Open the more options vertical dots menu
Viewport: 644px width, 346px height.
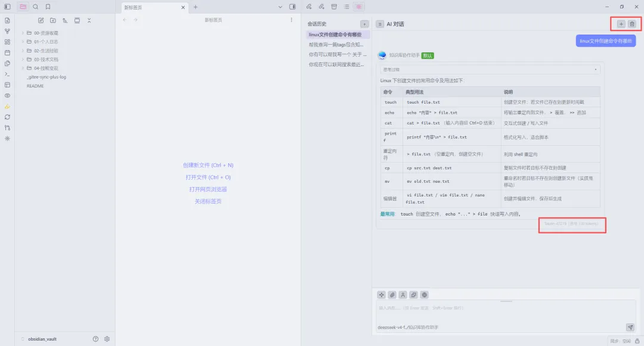[x=292, y=20]
